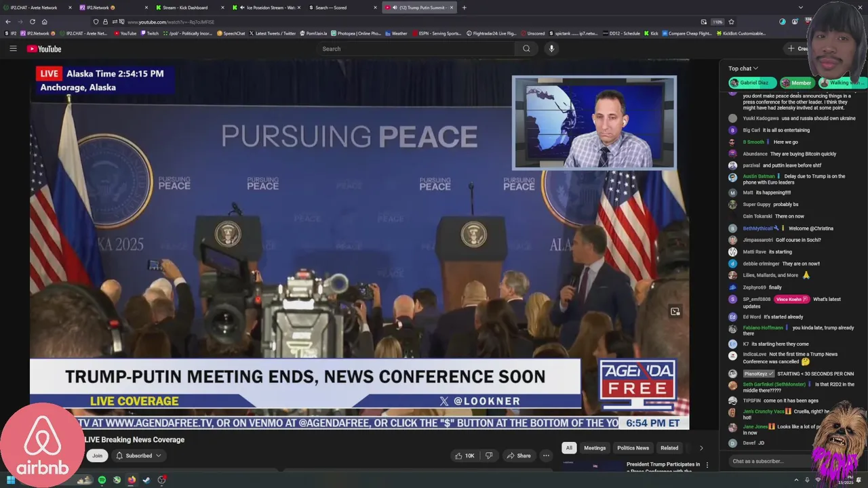Open thumbnail of recommended Trump press conference
The image size is (868, 488).
pyautogui.click(x=593, y=466)
